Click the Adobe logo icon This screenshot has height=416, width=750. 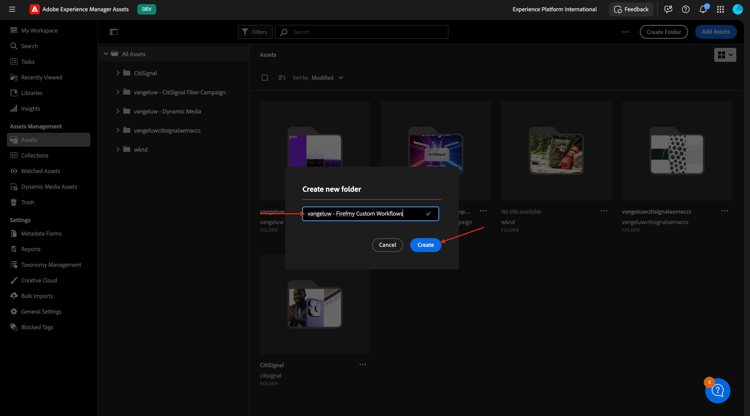pyautogui.click(x=34, y=9)
